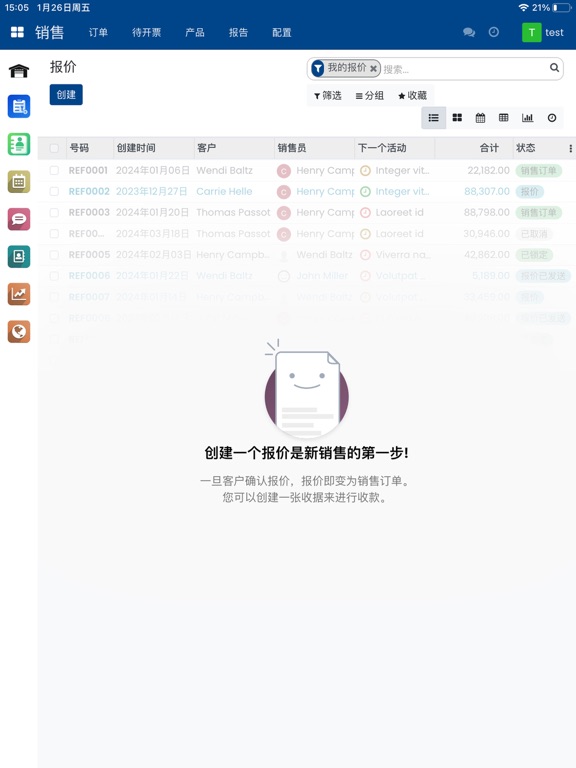The height and width of the screenshot is (768, 576).
Task: Click activity clock icon for REF0002
Action: tap(365, 192)
